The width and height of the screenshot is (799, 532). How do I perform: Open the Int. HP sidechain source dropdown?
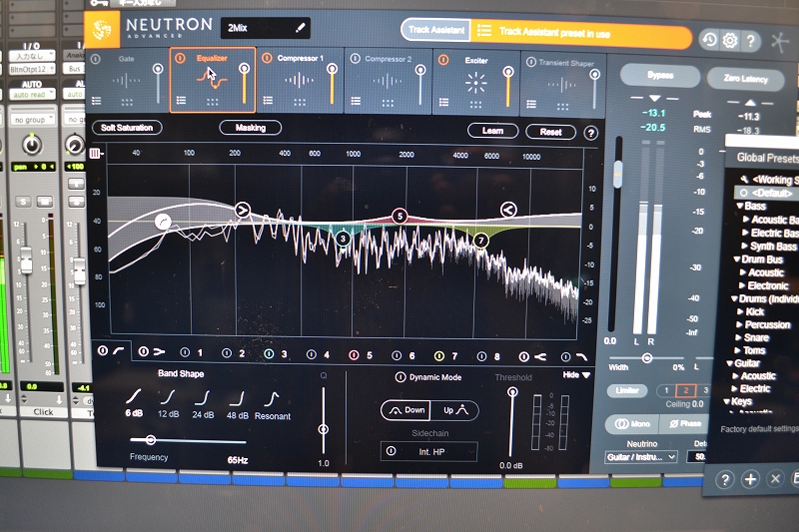[x=431, y=451]
